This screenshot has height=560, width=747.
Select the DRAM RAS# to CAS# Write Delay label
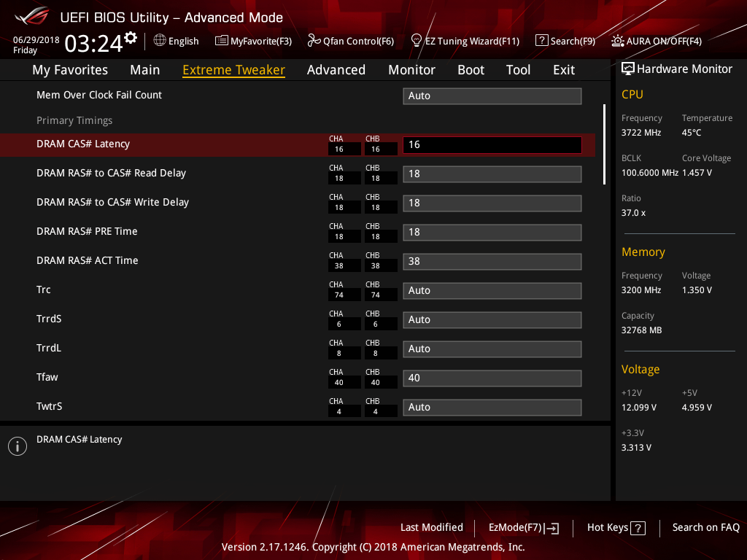click(x=112, y=202)
